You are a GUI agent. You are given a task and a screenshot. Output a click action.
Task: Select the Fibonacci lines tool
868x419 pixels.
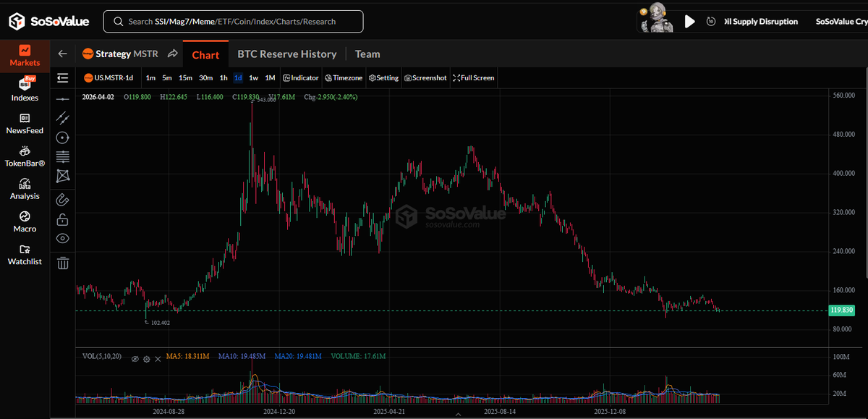pos(63,156)
